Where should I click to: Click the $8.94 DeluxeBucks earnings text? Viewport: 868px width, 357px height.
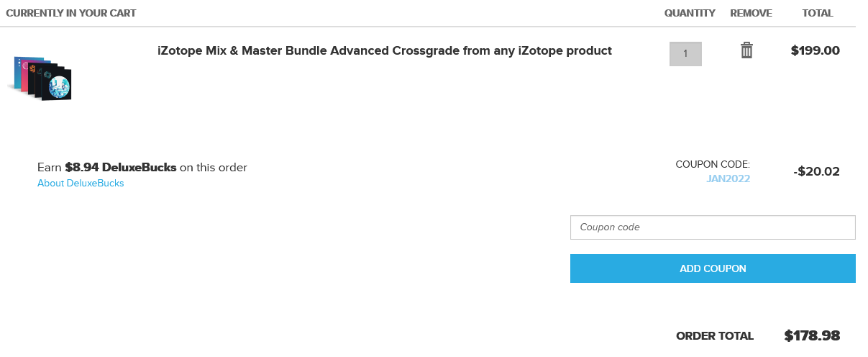121,168
